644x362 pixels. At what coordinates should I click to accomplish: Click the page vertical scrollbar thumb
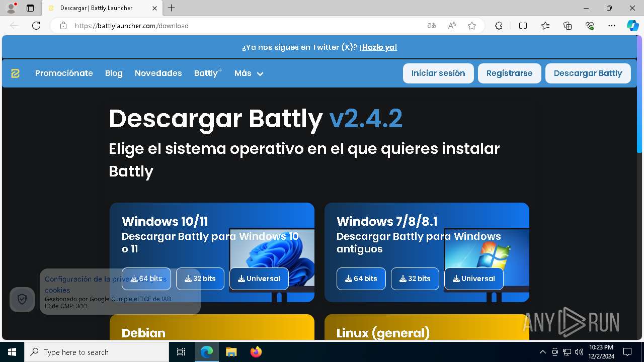click(x=639, y=94)
